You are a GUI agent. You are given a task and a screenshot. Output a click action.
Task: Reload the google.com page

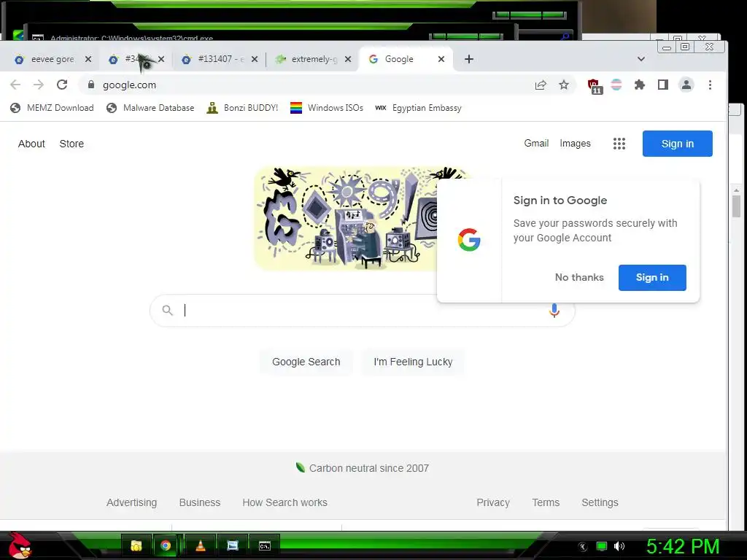(62, 85)
